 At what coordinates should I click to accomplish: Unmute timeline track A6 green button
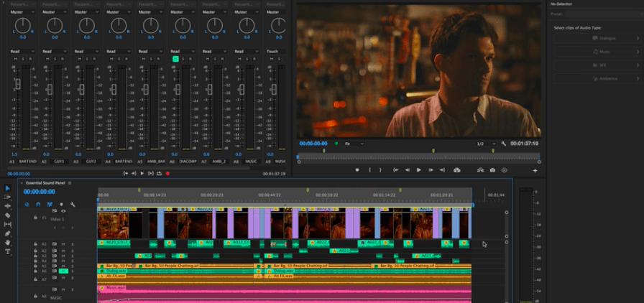click(x=63, y=271)
